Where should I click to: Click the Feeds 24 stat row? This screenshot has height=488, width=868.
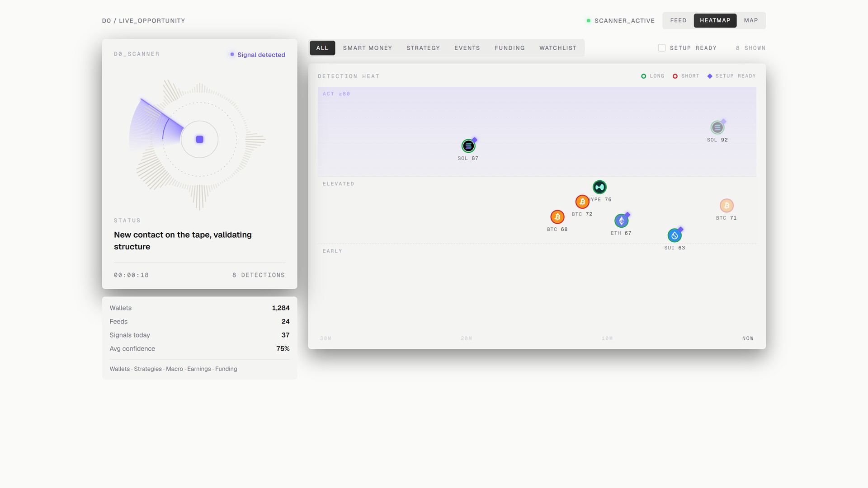199,322
